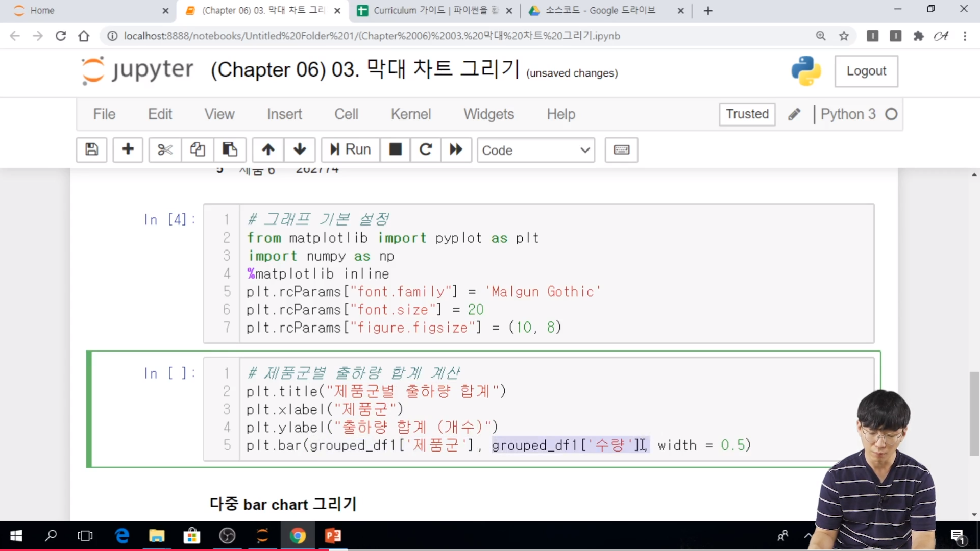Cut selected cells with the scissors icon
The image size is (980, 551).
165,149
